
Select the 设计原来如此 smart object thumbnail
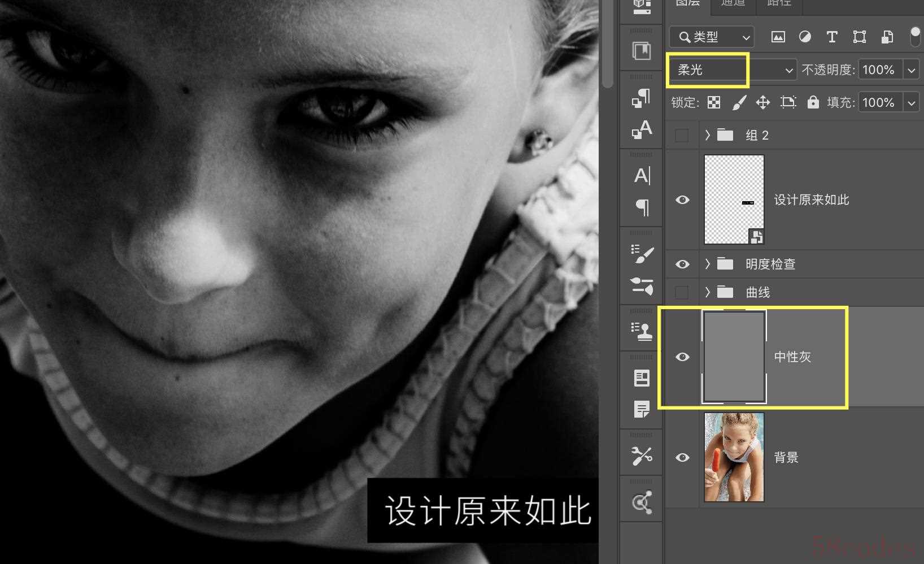(x=734, y=199)
